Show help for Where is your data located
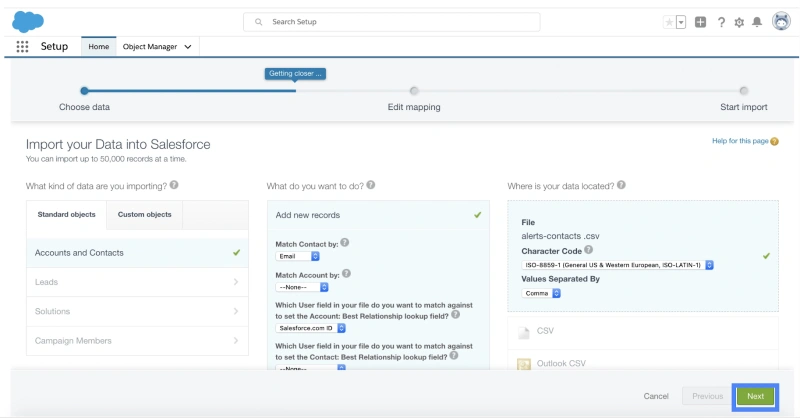The image size is (800, 418). [621, 185]
